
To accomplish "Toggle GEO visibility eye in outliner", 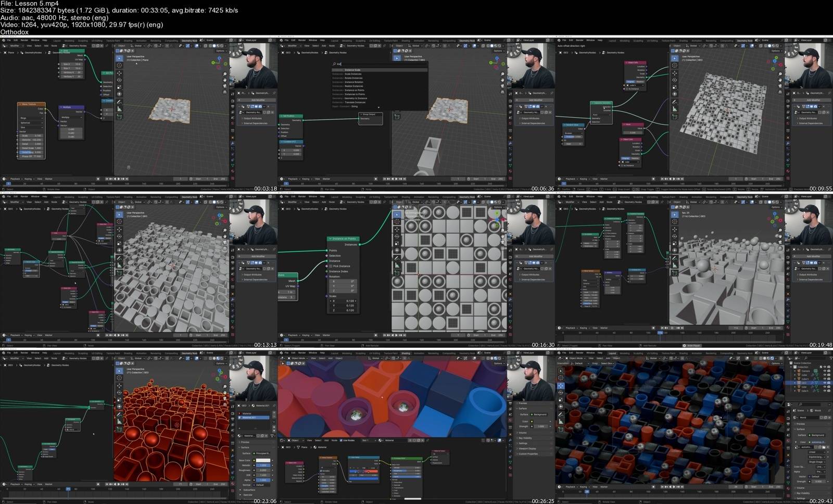I will (825, 383).
